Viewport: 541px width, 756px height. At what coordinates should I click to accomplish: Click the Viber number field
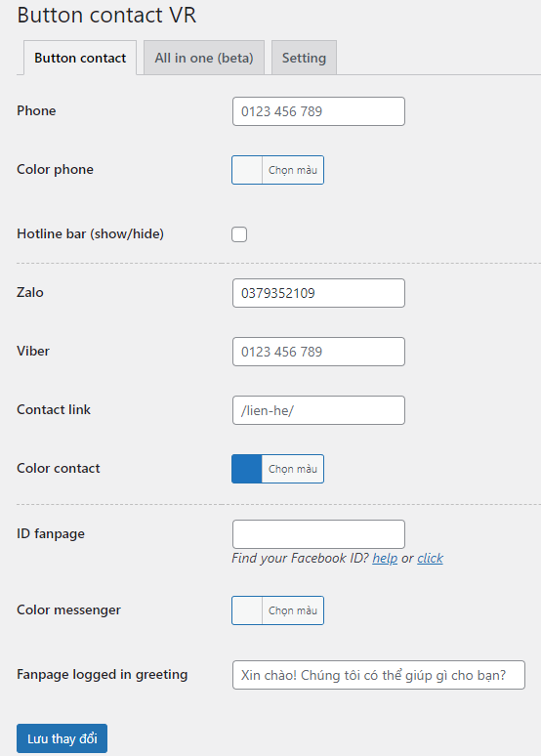pos(318,352)
